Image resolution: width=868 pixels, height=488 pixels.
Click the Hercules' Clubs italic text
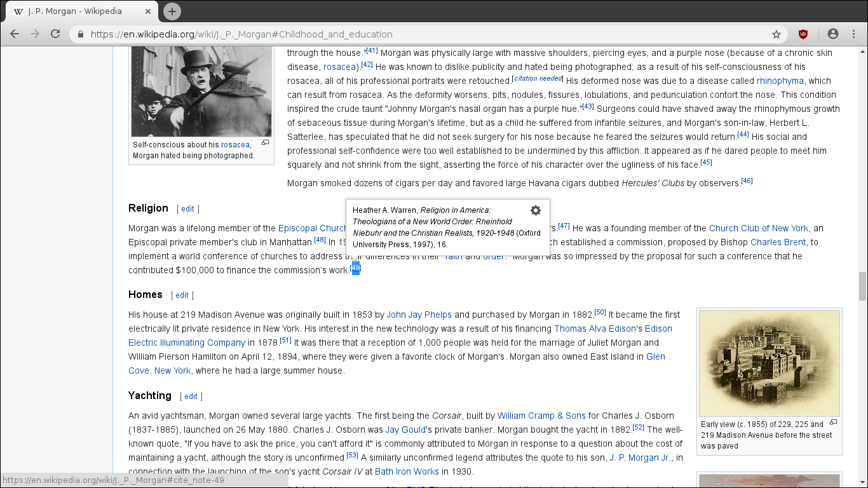point(653,183)
